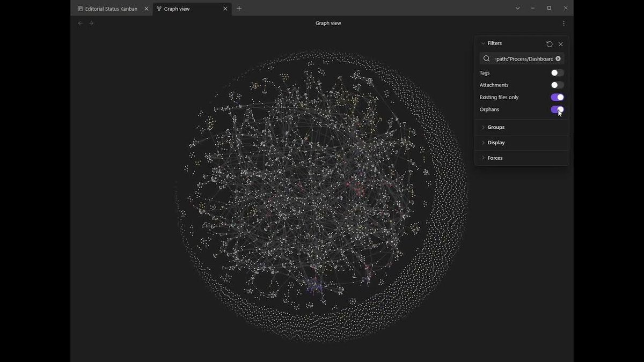Expand the Forces section
Viewport: 644px width, 362px height.
click(494, 157)
